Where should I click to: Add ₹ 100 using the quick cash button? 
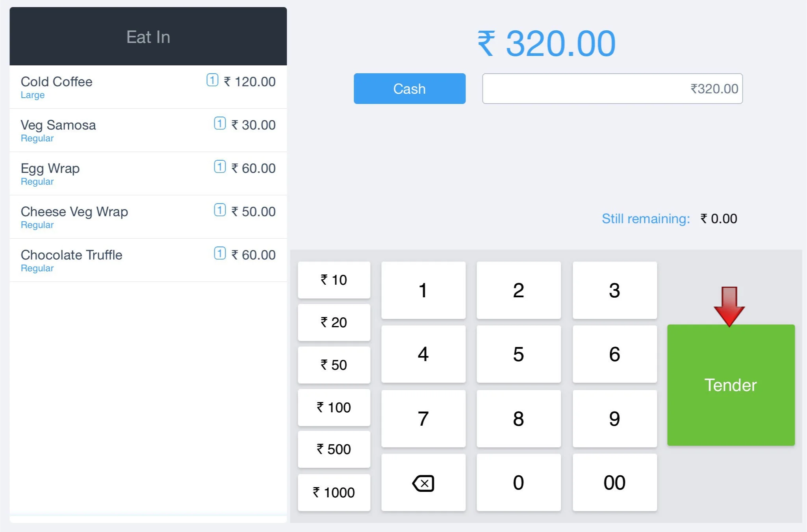tap(334, 408)
